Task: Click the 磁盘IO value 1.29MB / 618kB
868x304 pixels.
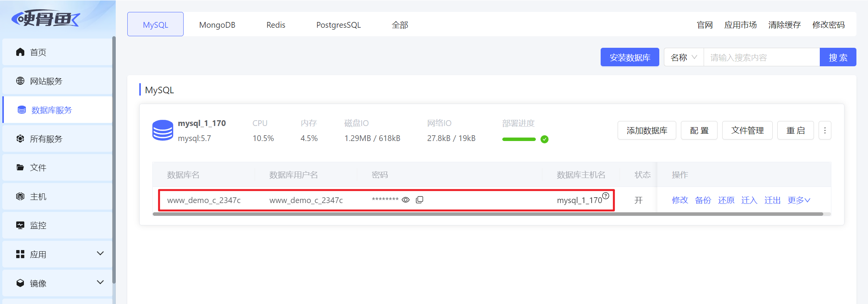Action: coord(372,138)
